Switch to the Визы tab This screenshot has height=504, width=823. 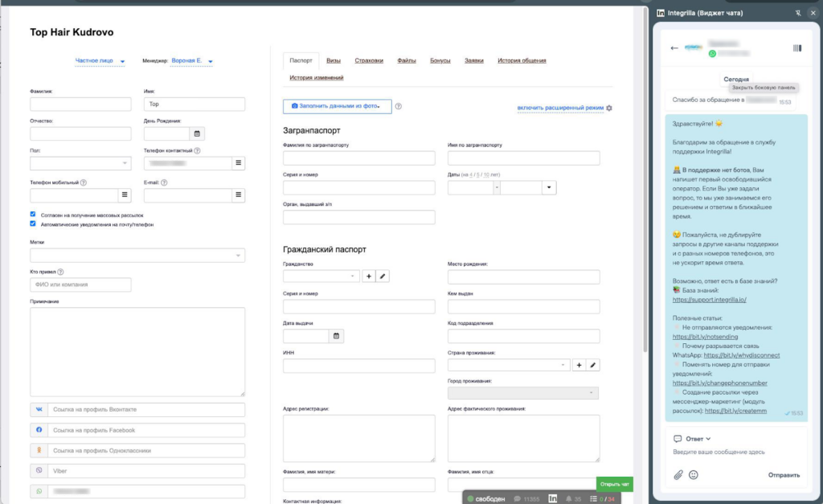click(x=333, y=60)
